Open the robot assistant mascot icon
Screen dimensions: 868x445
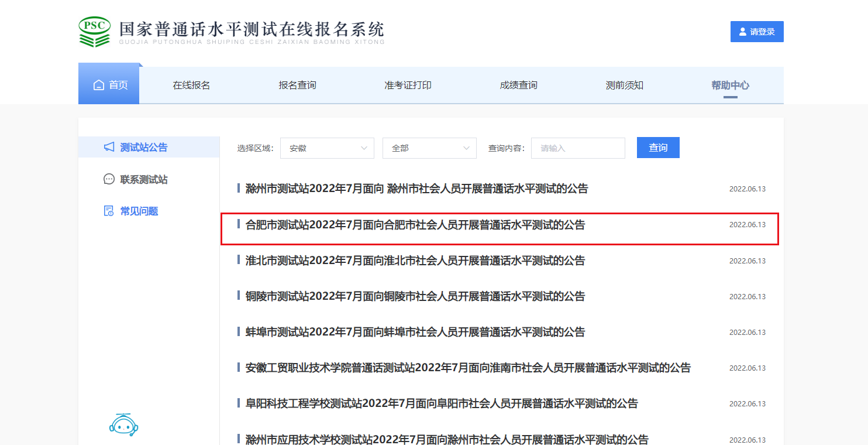pos(124,425)
